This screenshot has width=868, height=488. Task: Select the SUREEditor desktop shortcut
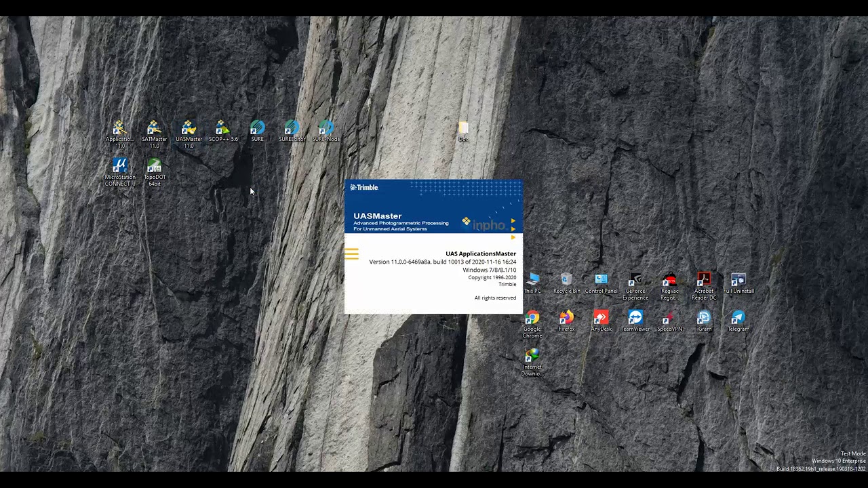coord(292,131)
